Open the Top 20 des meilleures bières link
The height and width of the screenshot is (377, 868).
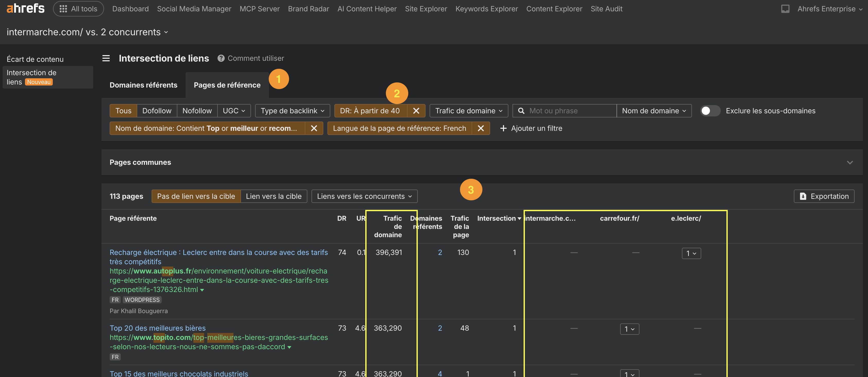157,328
